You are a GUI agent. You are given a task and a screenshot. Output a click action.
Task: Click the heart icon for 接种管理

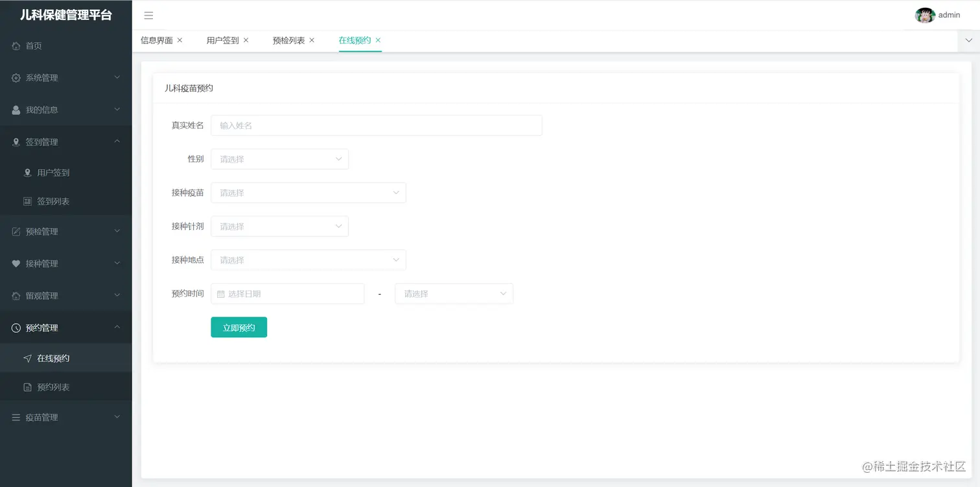(x=16, y=264)
